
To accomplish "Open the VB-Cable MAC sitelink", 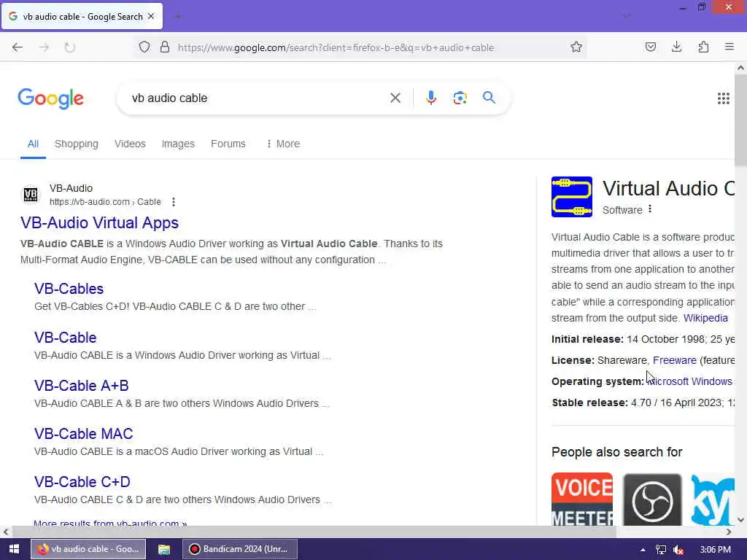I will [x=83, y=434].
